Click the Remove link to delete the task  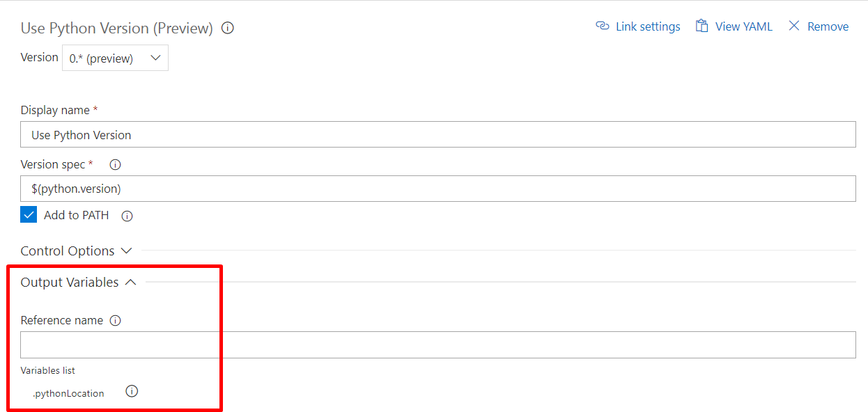click(x=828, y=26)
